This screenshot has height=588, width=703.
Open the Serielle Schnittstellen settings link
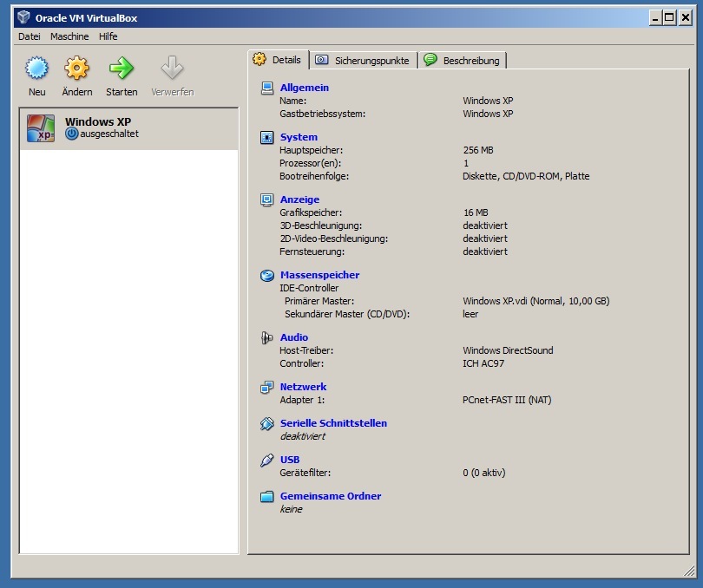click(x=333, y=423)
